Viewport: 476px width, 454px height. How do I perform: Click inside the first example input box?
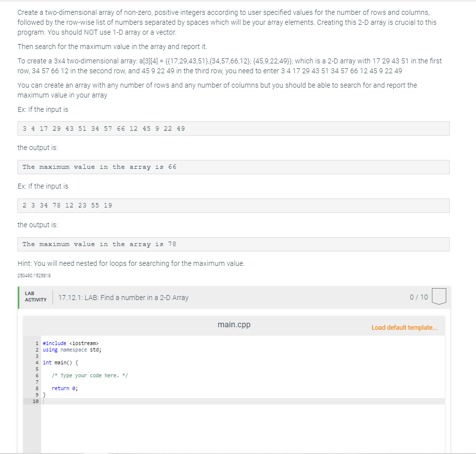[x=234, y=128]
